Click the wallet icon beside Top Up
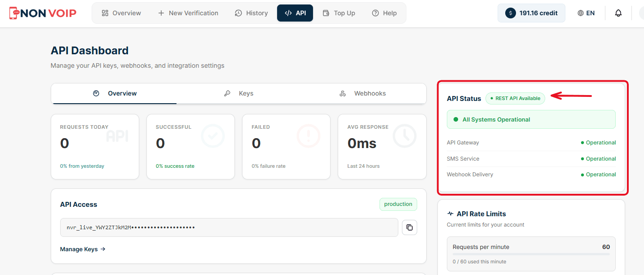The height and width of the screenshot is (275, 644). click(x=326, y=13)
